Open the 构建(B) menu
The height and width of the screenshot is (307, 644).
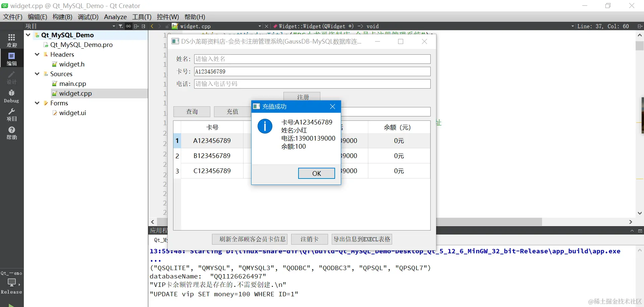point(62,17)
